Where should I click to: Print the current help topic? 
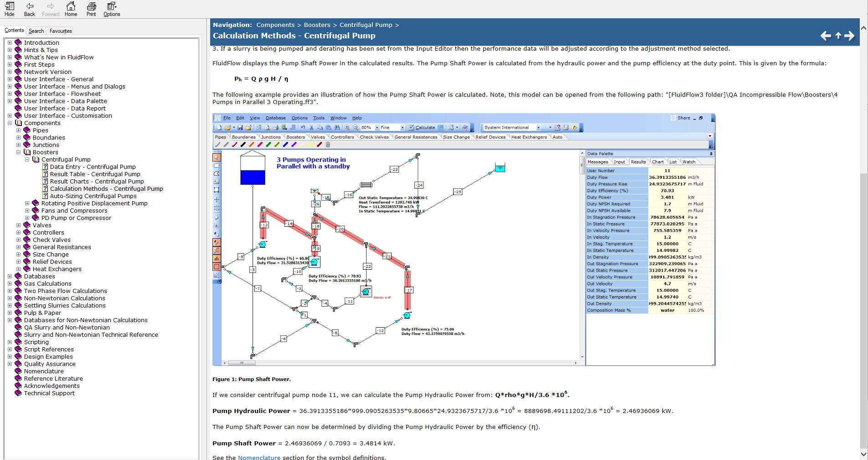coord(91,9)
